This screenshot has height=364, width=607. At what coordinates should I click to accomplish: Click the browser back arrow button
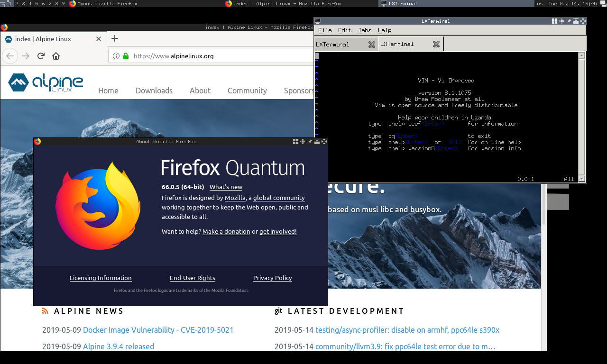click(10, 56)
